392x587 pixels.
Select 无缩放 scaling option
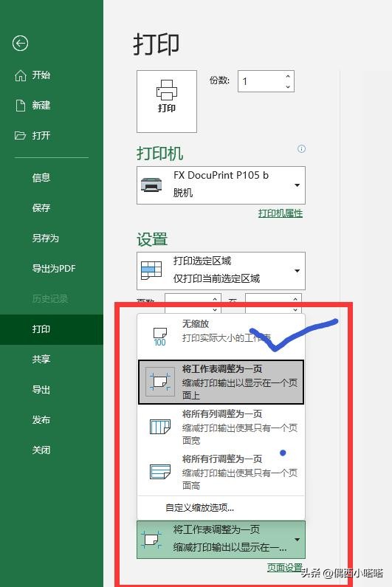[221, 336]
